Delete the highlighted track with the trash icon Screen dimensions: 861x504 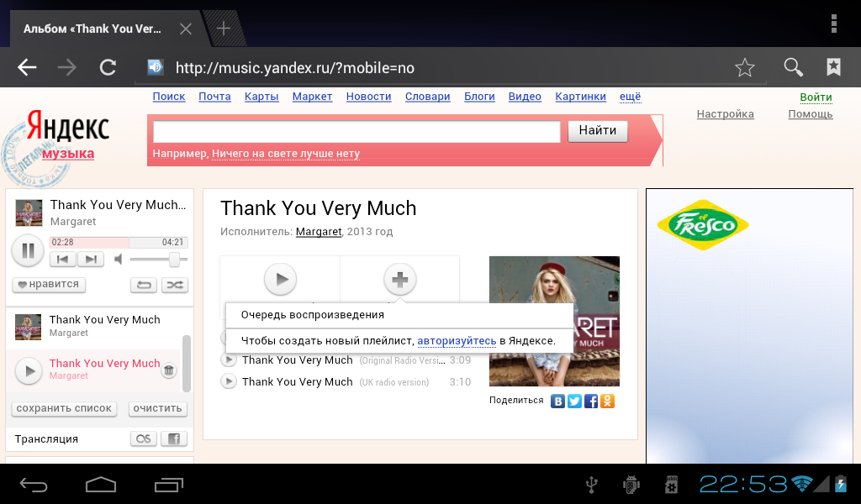[x=168, y=370]
